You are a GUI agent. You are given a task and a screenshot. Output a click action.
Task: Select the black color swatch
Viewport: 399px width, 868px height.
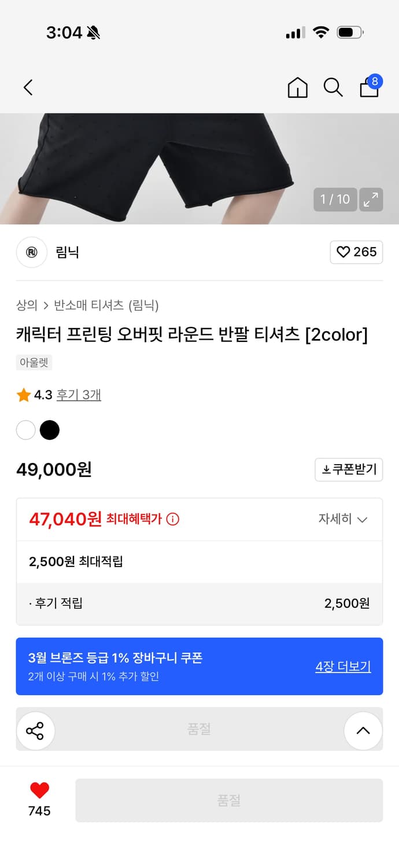(50, 430)
